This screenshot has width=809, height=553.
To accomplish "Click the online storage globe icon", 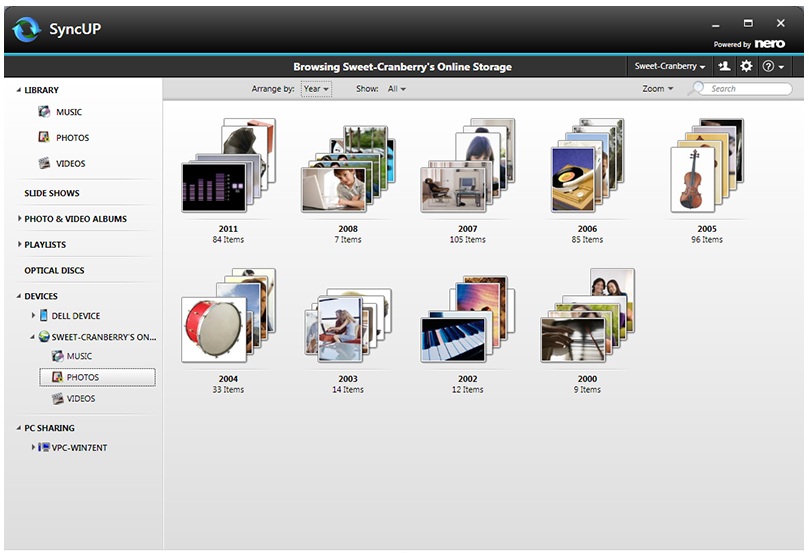I will [x=44, y=336].
